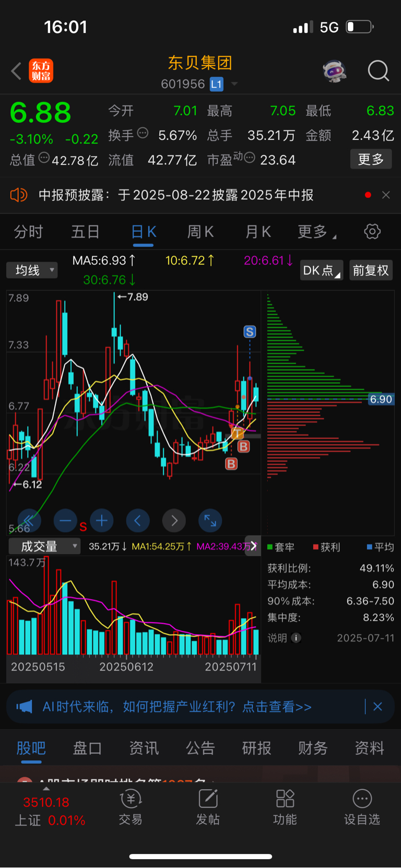Move chart left with blue chevron
401x868 pixels.
click(138, 520)
